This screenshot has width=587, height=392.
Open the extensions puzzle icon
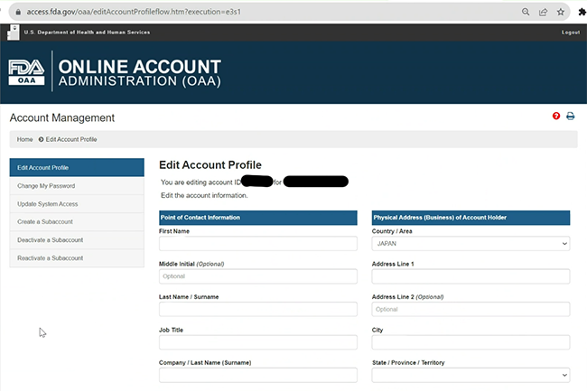tap(582, 12)
